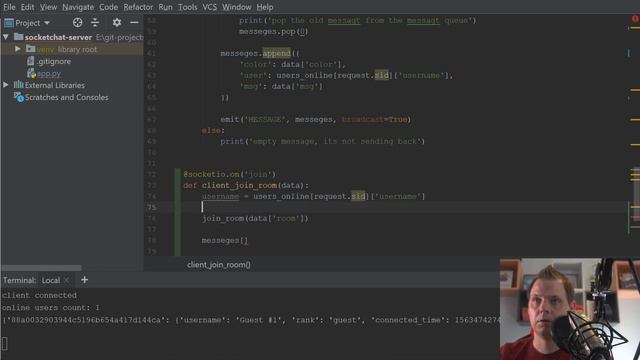Open the .gitignore file
The height and width of the screenshot is (360, 640).
[x=54, y=61]
